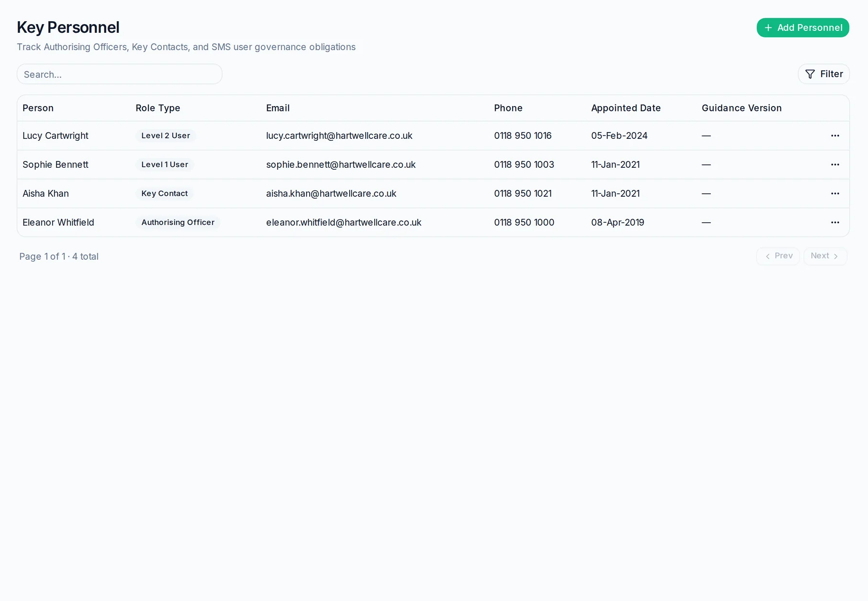Open the Filter options
Screen dimensions: 868x601
coord(824,74)
